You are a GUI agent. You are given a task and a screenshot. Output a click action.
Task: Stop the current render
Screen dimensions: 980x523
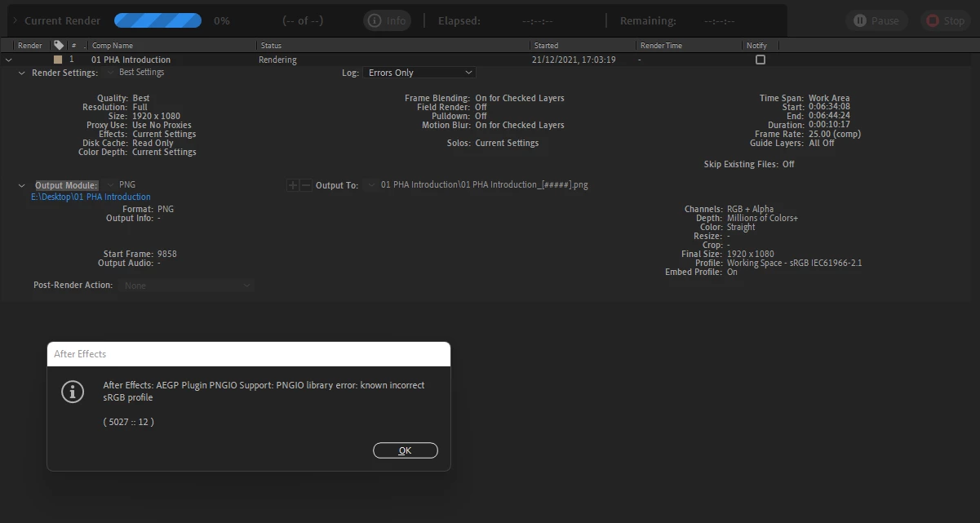coord(946,20)
